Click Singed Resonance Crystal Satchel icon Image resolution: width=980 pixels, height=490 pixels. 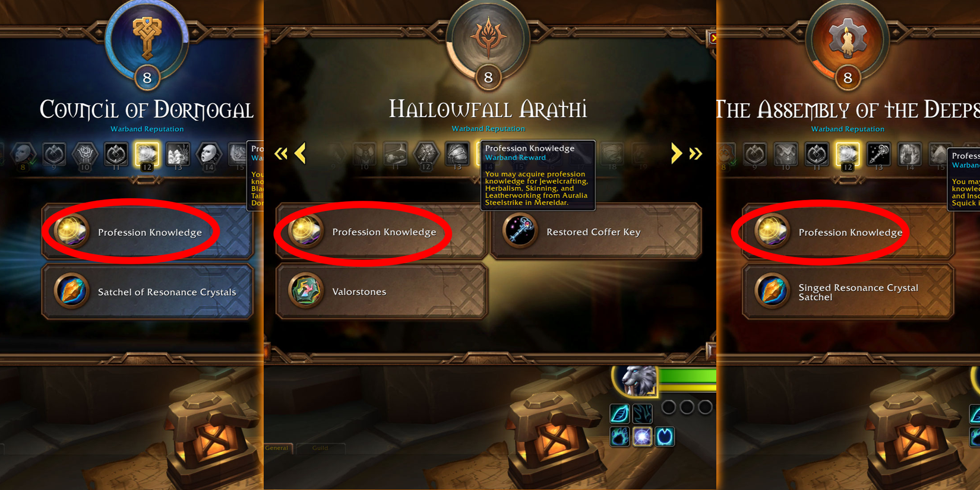tap(772, 291)
